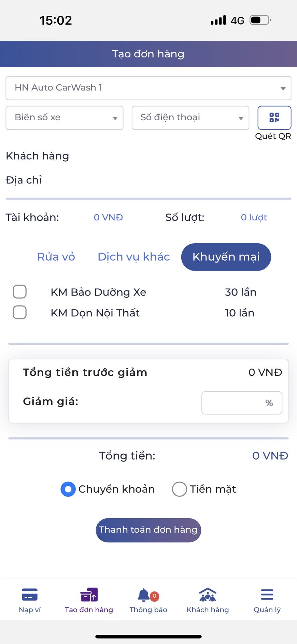Open Quản lý hamburger menu icon
297x644 pixels.
[267, 594]
